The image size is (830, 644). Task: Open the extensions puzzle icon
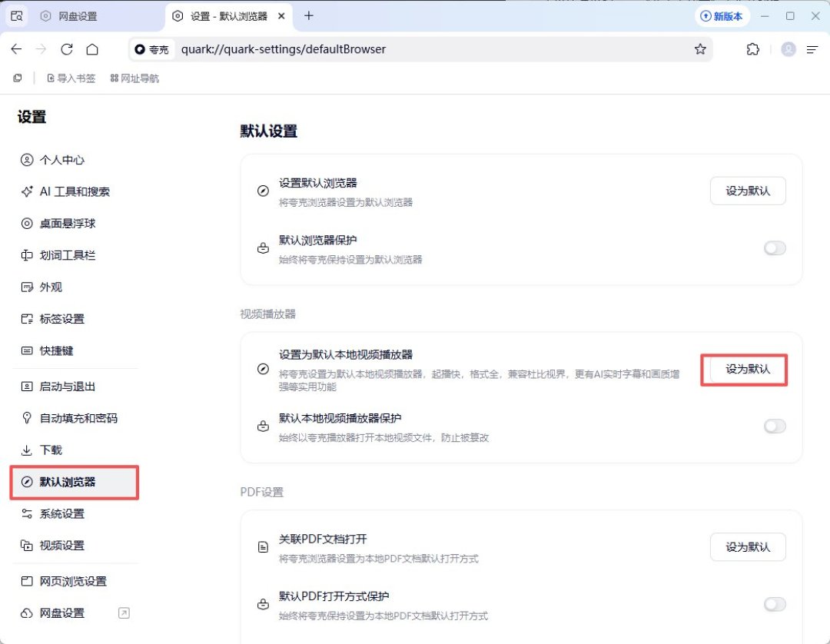[x=752, y=49]
